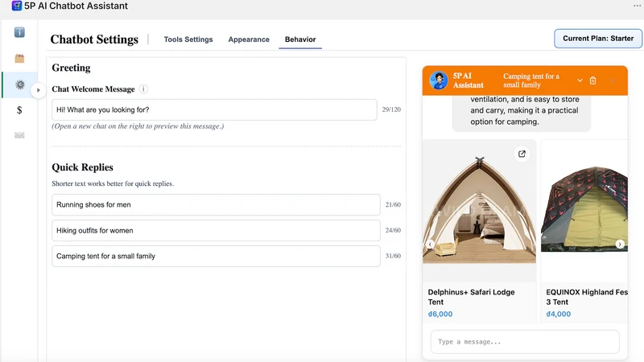Open the EQUINOX Highland Fes 3 Tent title

(587, 297)
